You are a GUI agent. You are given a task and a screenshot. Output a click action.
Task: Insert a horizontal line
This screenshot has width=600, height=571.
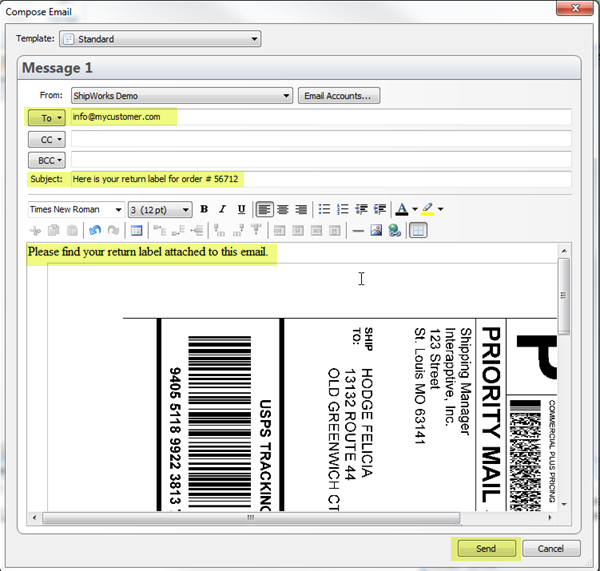coord(358,230)
